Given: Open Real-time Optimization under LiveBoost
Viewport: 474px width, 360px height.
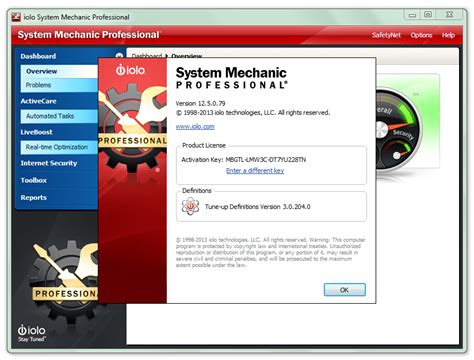Looking at the screenshot, I should pyautogui.click(x=59, y=147).
